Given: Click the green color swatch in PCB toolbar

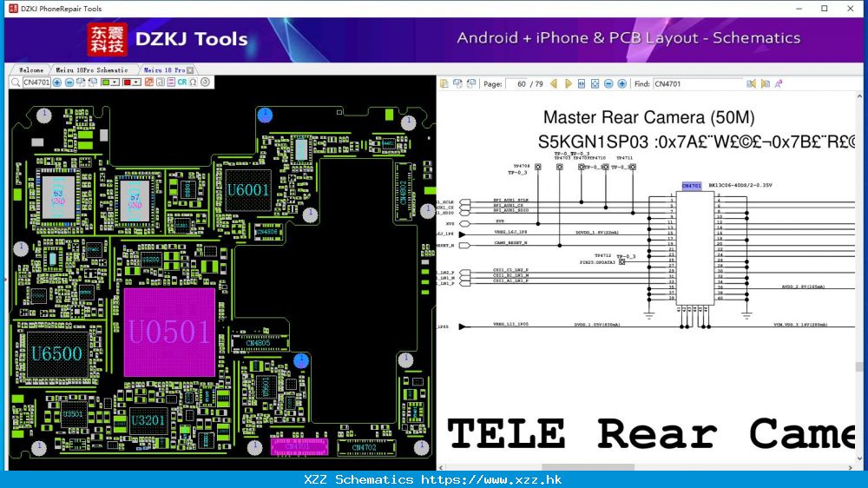Looking at the screenshot, I should (x=106, y=82).
